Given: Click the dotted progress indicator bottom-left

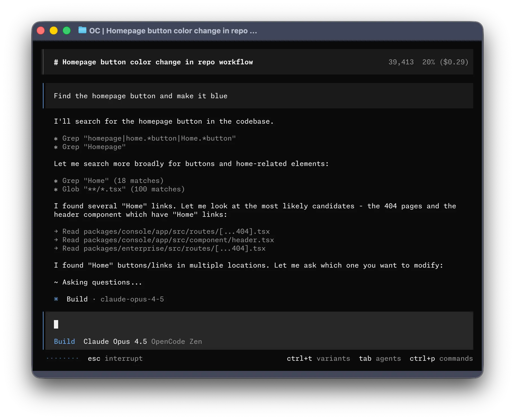Looking at the screenshot, I should [62, 358].
